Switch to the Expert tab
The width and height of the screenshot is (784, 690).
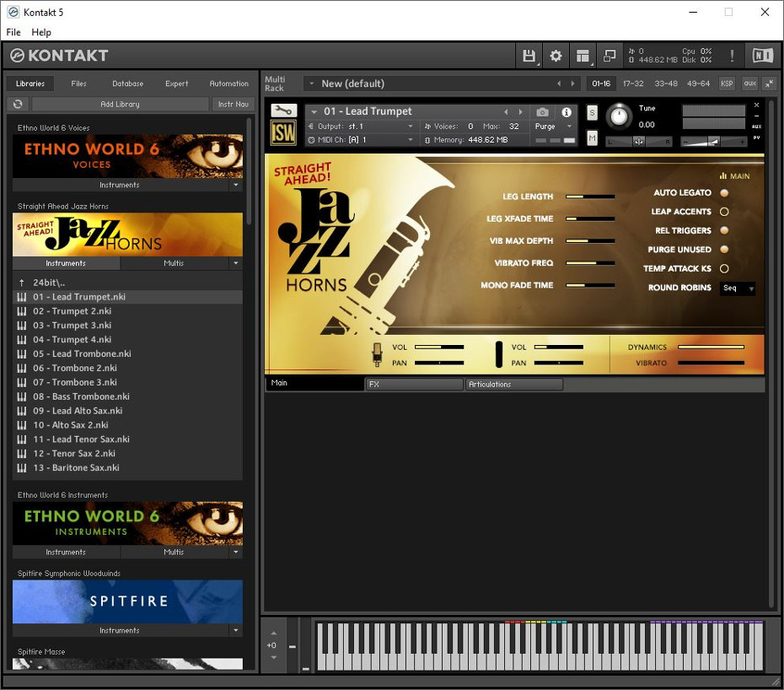(x=177, y=84)
